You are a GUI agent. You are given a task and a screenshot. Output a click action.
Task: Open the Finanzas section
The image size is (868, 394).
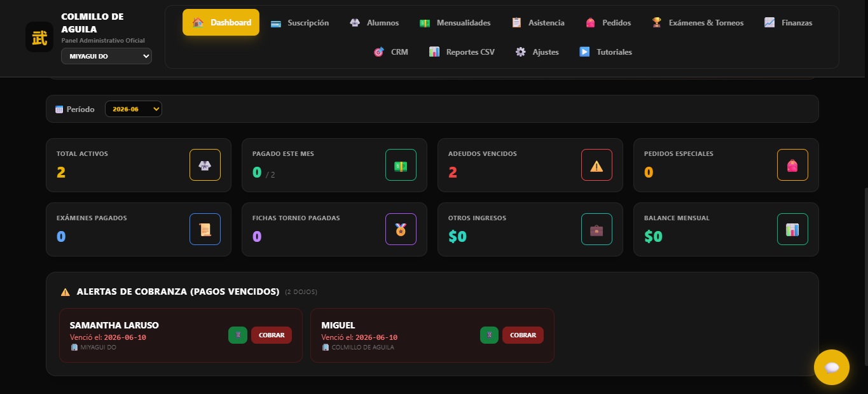click(788, 23)
